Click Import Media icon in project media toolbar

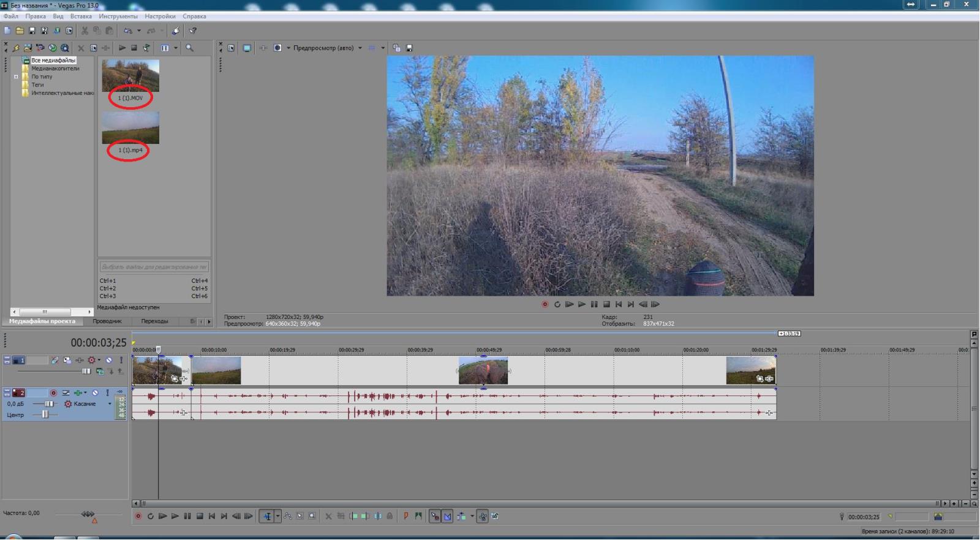[x=28, y=48]
